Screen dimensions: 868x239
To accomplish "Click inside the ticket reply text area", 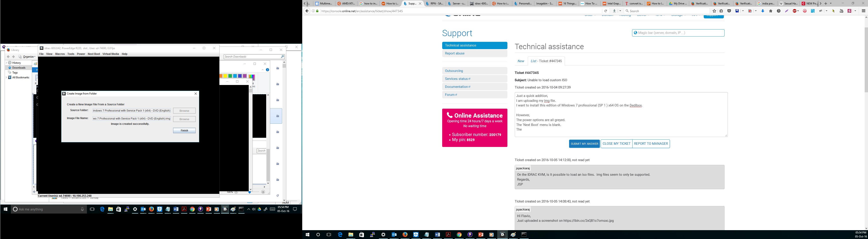I will click(x=621, y=115).
